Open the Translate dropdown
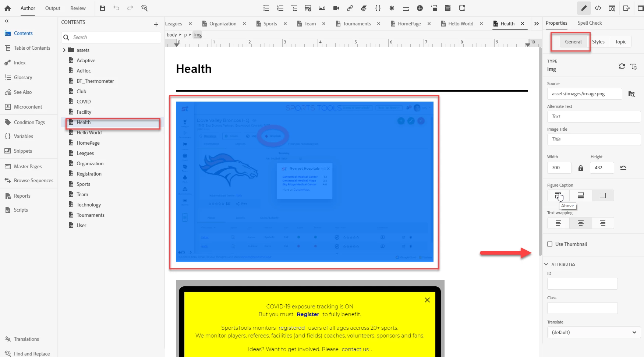This screenshot has height=357, width=644. coord(594,332)
